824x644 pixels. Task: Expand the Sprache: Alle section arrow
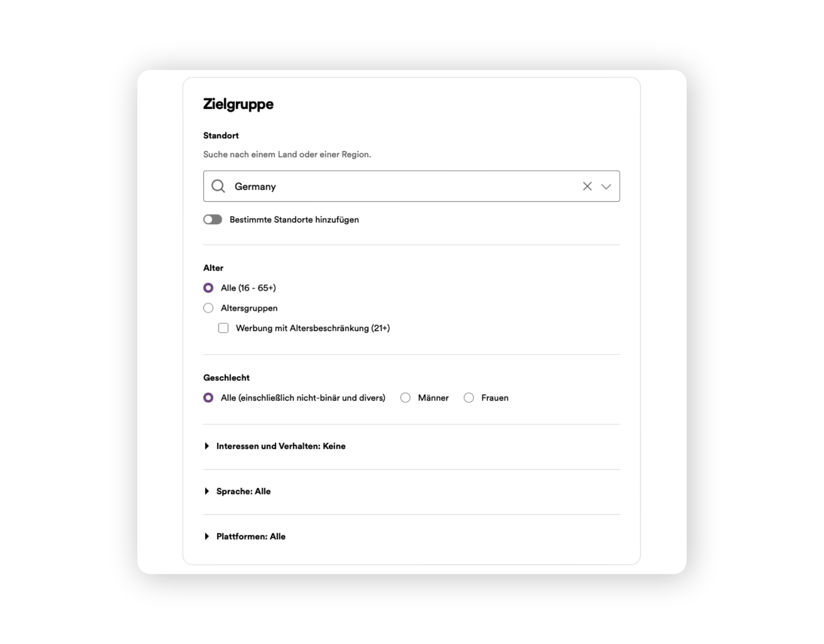coord(207,491)
